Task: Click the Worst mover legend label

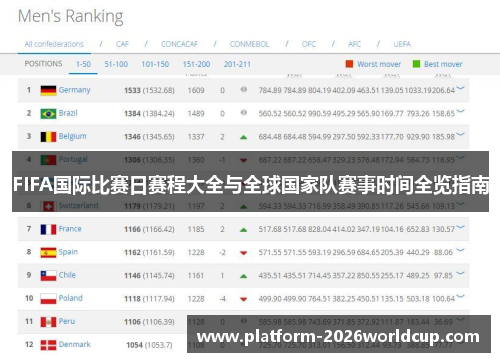Action: 379,64
